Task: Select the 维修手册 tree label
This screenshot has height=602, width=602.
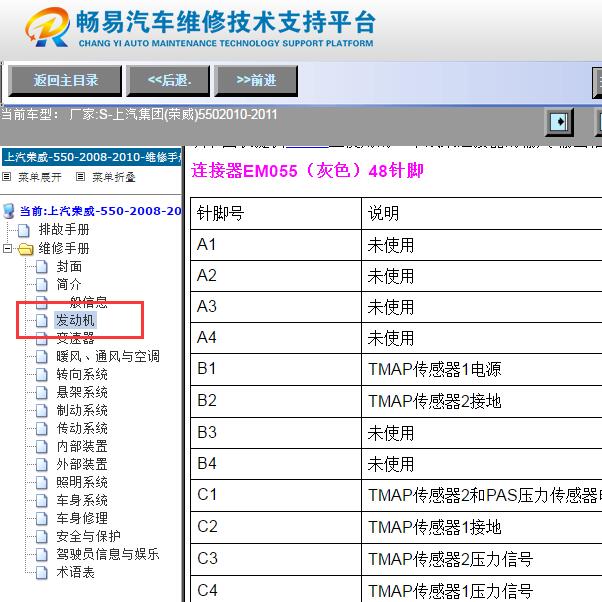Action: (x=64, y=248)
